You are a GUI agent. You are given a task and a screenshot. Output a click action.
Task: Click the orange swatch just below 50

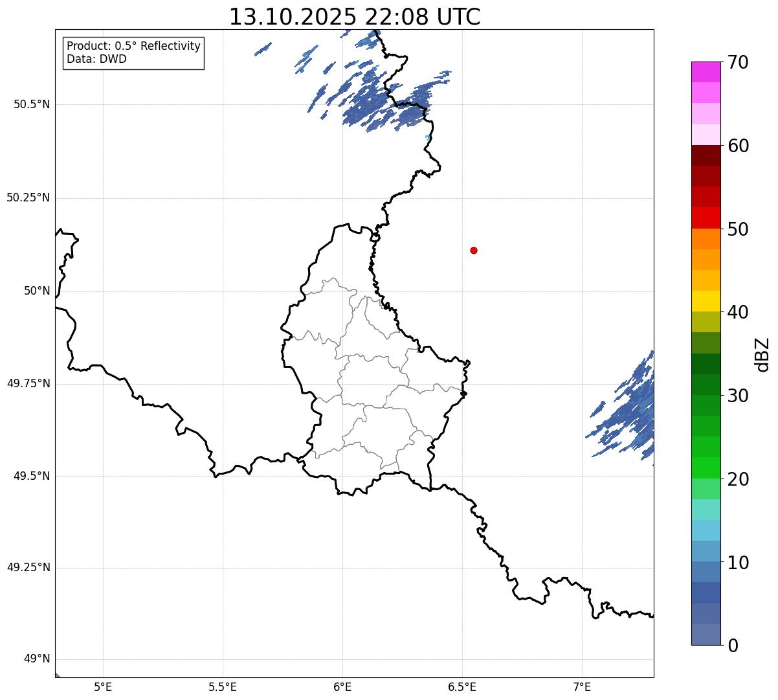(x=706, y=239)
